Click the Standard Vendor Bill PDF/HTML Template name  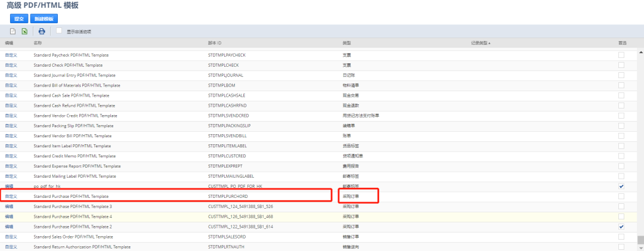[73, 135]
